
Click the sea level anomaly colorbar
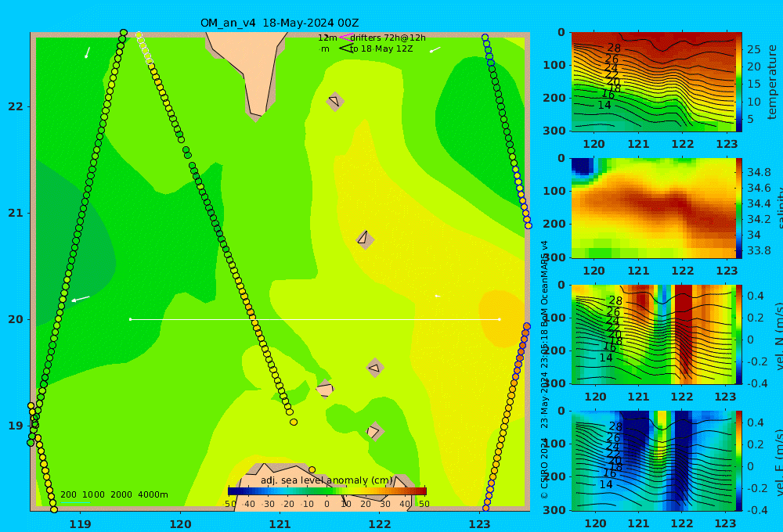[327, 491]
